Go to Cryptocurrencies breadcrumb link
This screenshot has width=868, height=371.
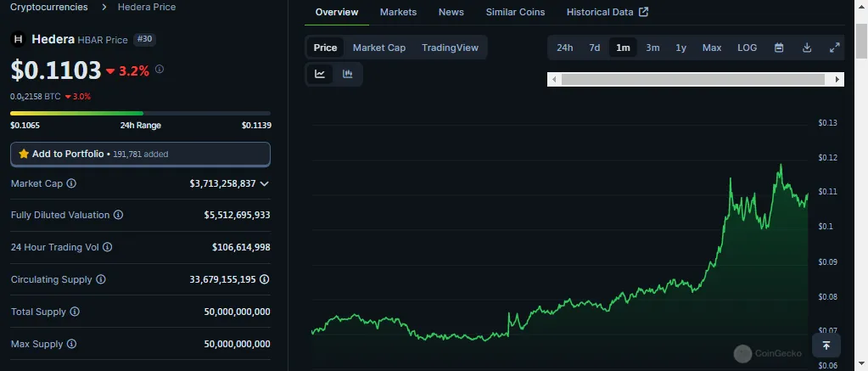tap(48, 7)
